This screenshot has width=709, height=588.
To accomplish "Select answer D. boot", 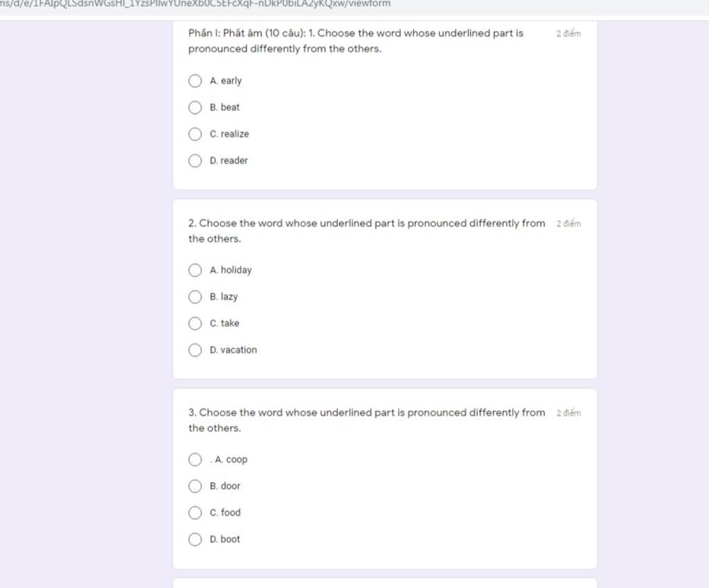I will [x=195, y=540].
